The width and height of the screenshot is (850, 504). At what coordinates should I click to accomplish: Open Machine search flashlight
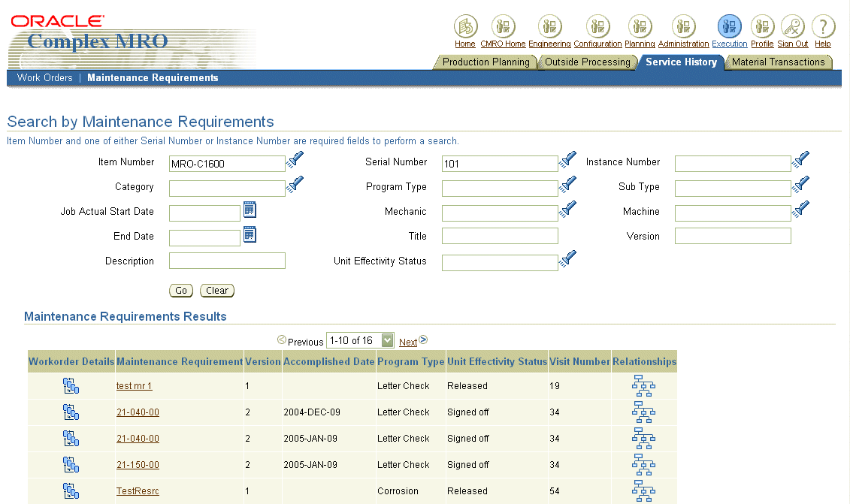[800, 210]
